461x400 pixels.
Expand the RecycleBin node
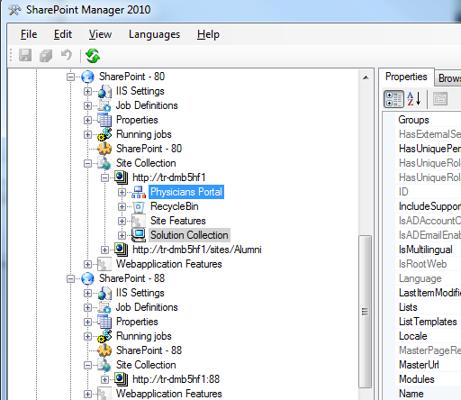pyautogui.click(x=122, y=207)
